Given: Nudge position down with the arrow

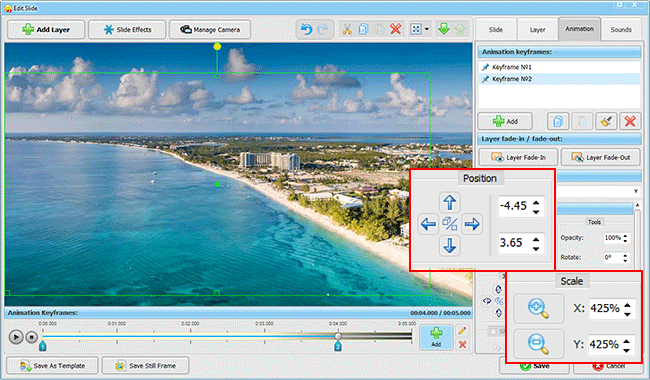Looking at the screenshot, I should (450, 246).
